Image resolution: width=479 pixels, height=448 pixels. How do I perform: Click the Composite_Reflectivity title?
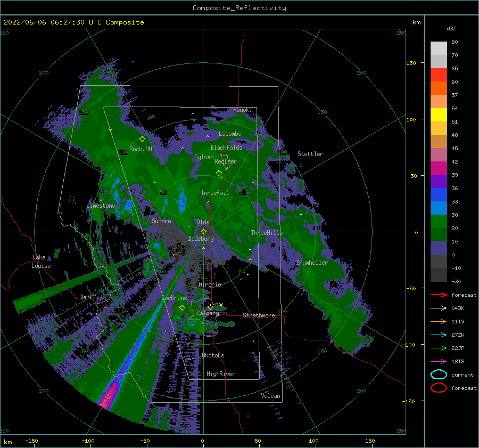click(240, 8)
